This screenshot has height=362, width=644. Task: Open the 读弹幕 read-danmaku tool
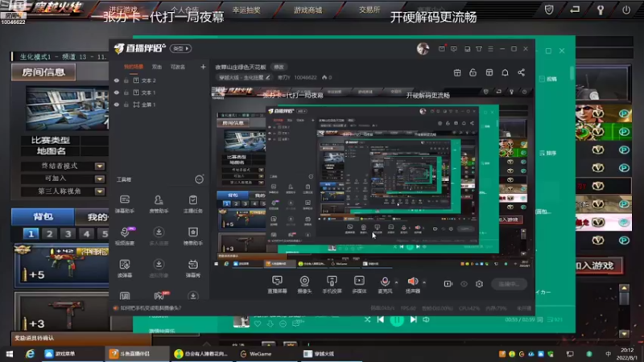(125, 269)
